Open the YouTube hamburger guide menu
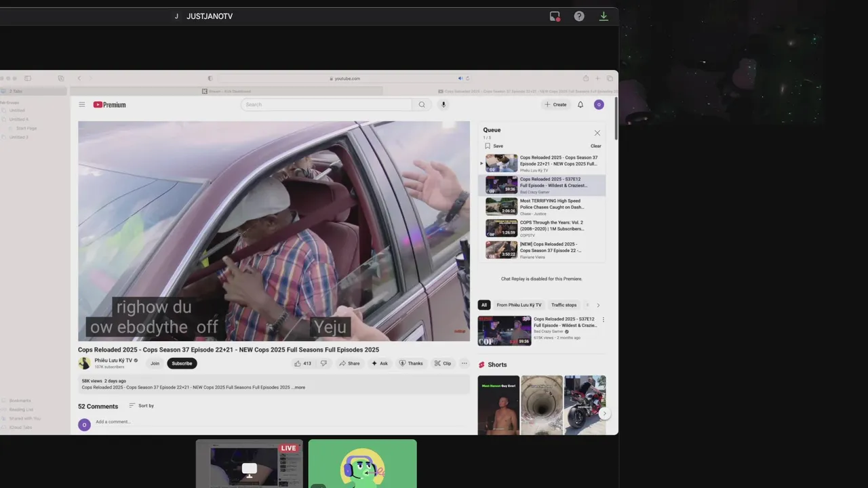This screenshot has width=868, height=488. 82,104
